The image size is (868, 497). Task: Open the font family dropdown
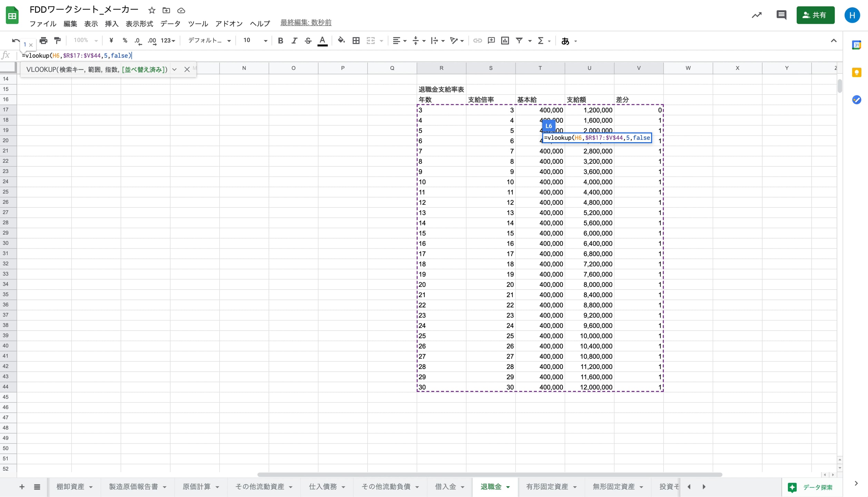[x=209, y=40]
